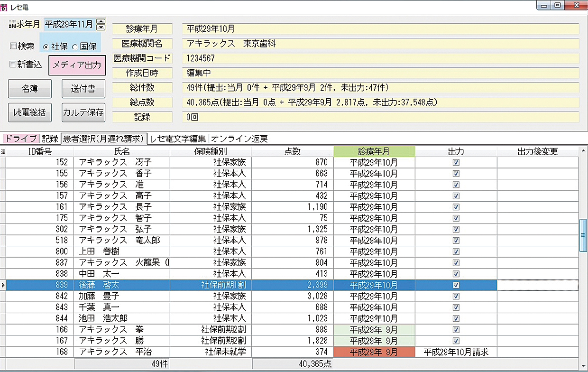Select the 国保 radio button
This screenshot has width=588, height=372.
coord(75,46)
